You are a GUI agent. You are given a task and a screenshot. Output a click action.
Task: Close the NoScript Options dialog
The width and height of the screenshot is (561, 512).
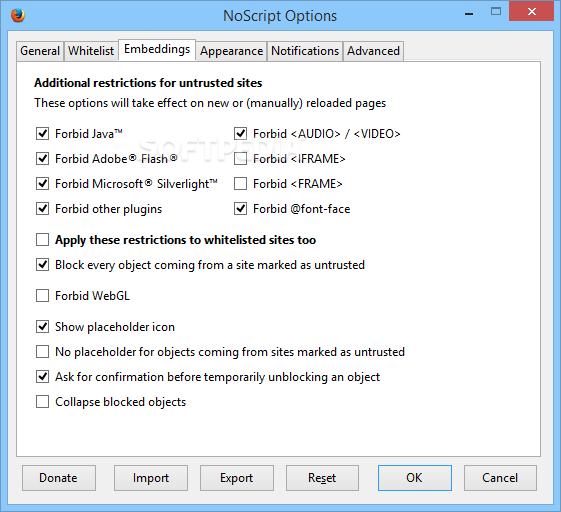coord(531,11)
